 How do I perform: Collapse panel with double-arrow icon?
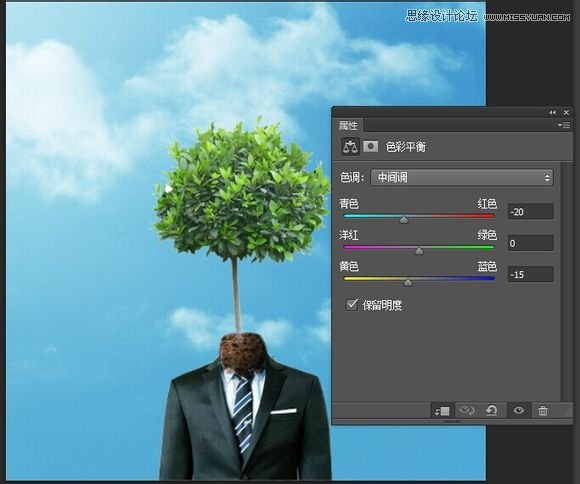point(552,112)
